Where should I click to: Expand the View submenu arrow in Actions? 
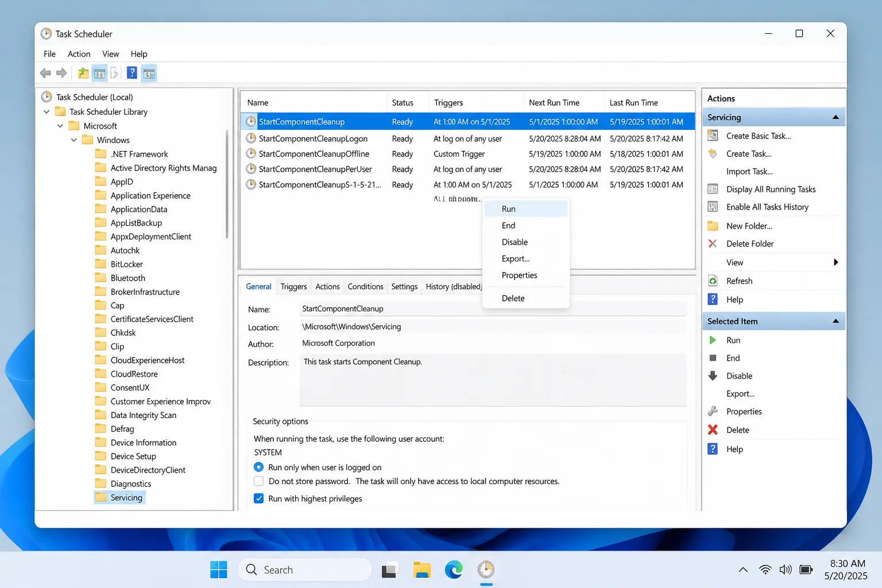pyautogui.click(x=836, y=262)
